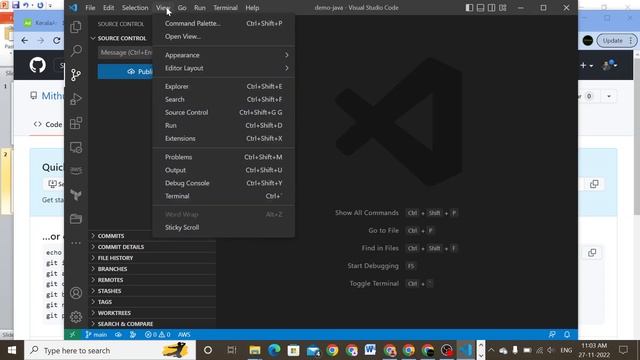Screen dimensions: 640x360
Task: Open the Edit menu
Action: click(x=109, y=8)
